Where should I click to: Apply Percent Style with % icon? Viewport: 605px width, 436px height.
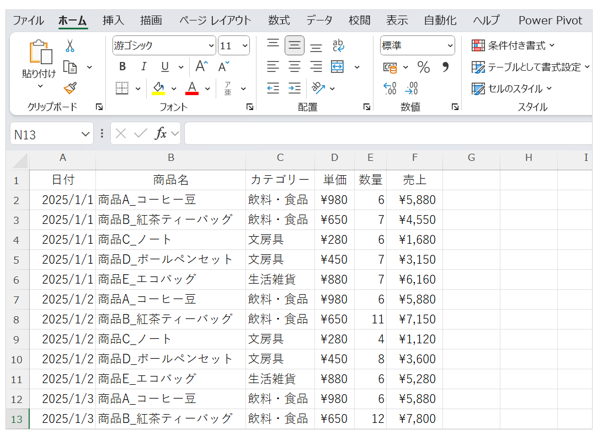click(x=424, y=67)
